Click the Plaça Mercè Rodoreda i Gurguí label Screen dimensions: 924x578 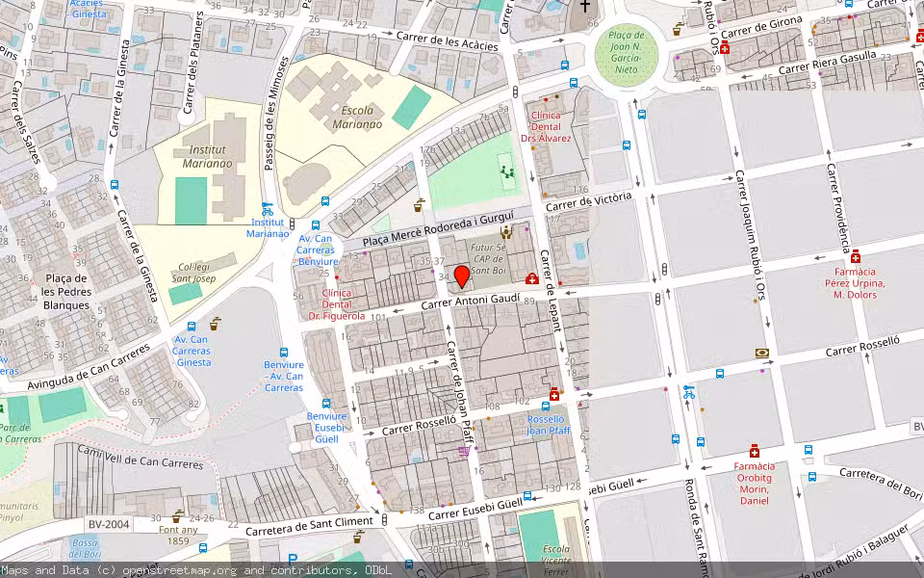438,228
